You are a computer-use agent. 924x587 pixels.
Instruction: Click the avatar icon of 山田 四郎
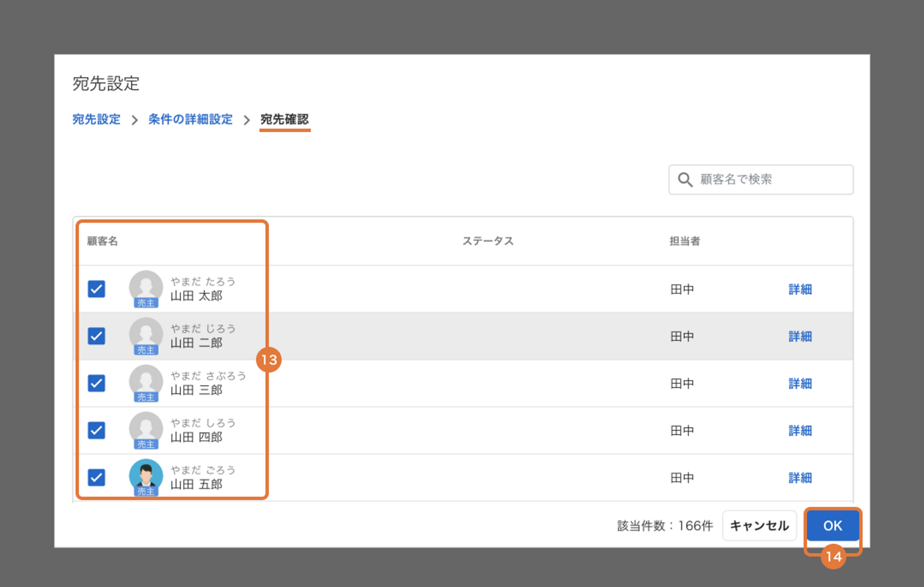146,428
